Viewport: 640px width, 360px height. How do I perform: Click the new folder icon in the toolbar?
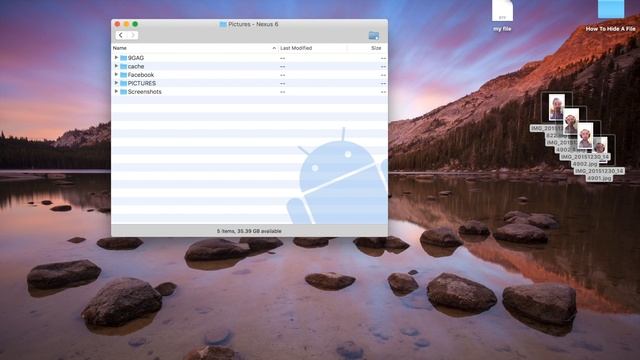click(373, 36)
